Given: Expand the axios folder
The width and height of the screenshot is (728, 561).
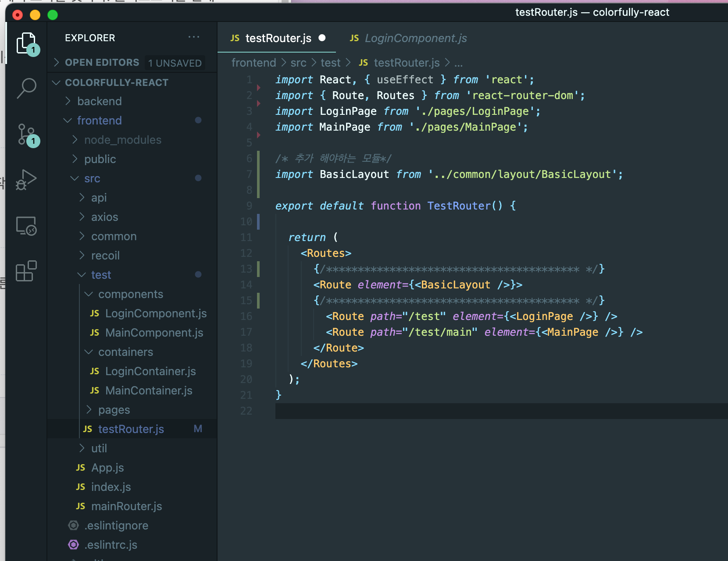Looking at the screenshot, I should 82,217.
